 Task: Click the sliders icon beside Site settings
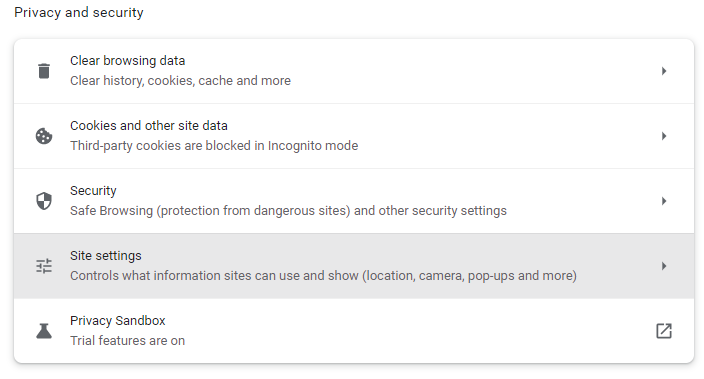(x=44, y=266)
